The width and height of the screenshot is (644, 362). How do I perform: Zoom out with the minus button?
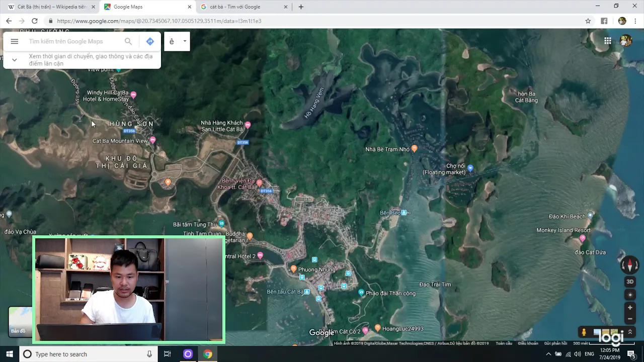[x=630, y=319]
